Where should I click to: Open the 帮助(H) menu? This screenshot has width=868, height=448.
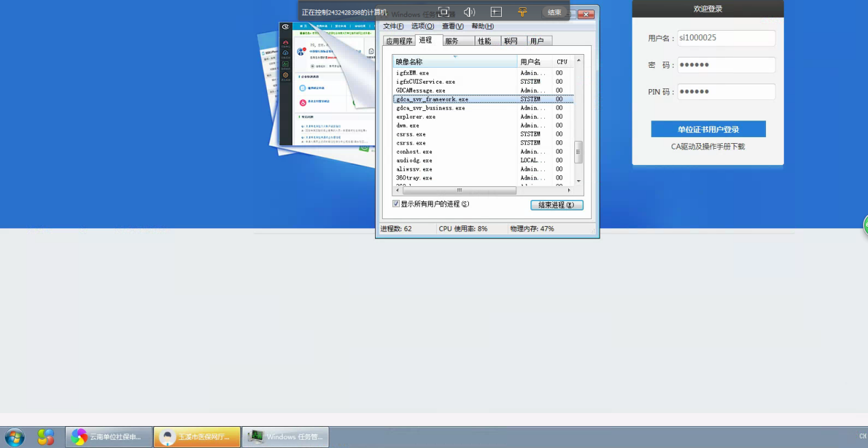coord(483,26)
